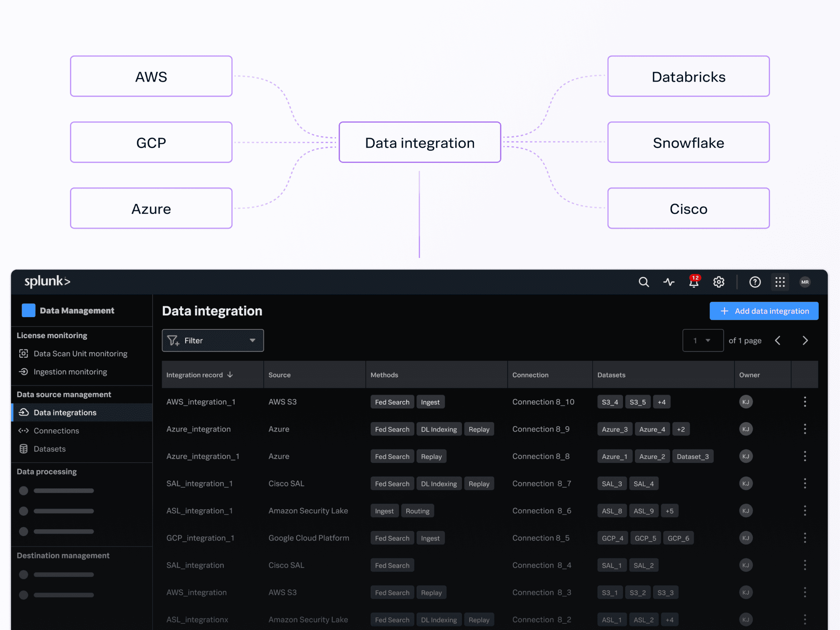This screenshot has width=840, height=630.
Task: Open the activity pulse icon
Action: tap(668, 282)
